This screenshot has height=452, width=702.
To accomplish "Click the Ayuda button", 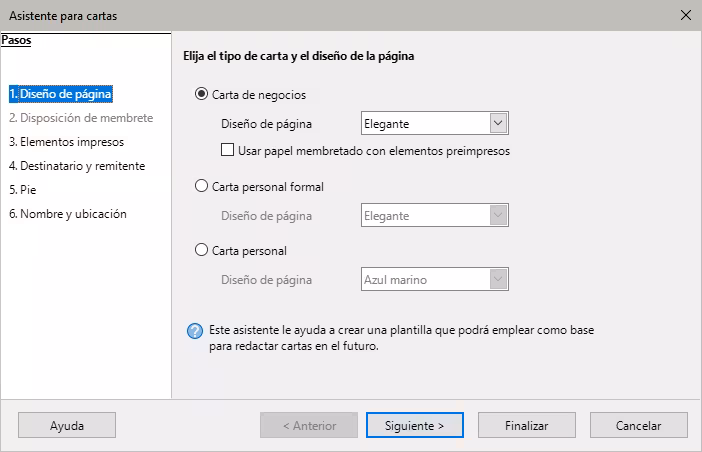I will [67, 425].
